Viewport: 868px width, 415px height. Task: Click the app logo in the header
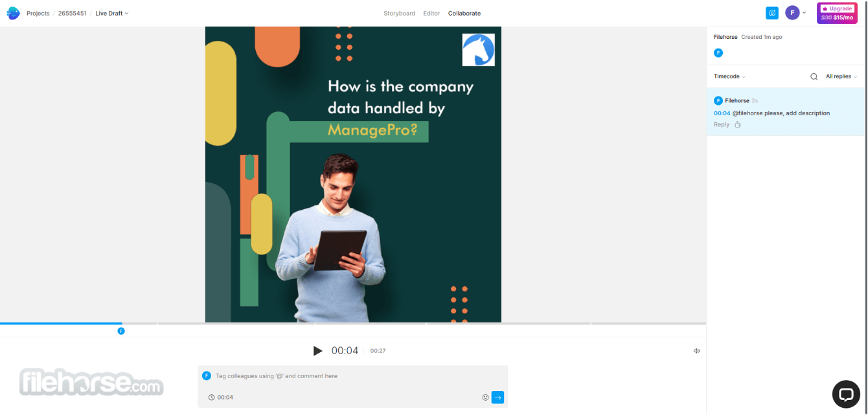(13, 13)
